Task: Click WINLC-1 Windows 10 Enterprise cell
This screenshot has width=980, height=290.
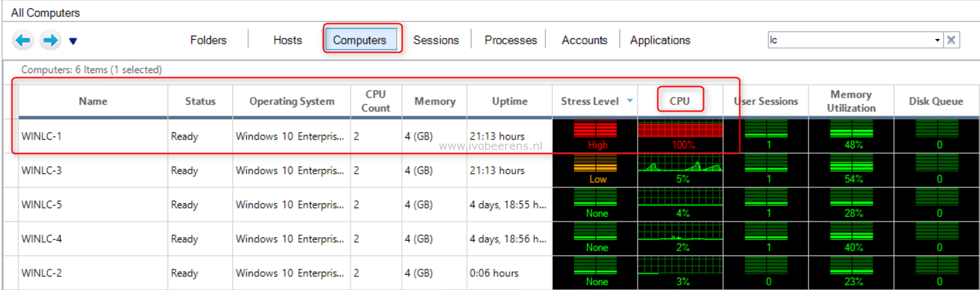Action: click(x=292, y=136)
